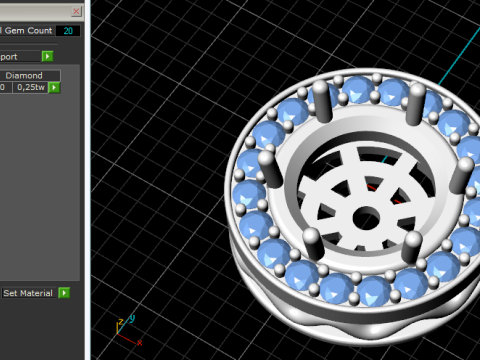Viewport: 480px width, 360px height.
Task: Select the Diamond label
Action: [x=24, y=76]
